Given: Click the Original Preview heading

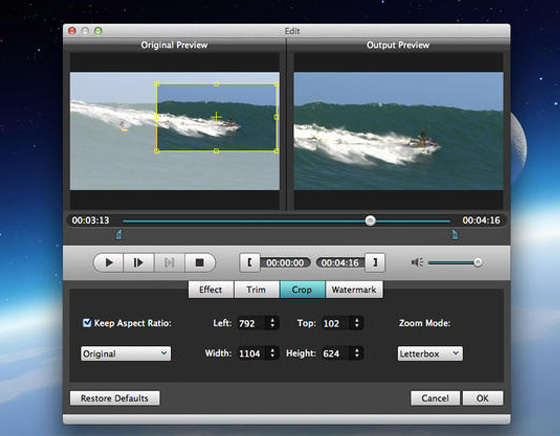Looking at the screenshot, I should coord(174,45).
